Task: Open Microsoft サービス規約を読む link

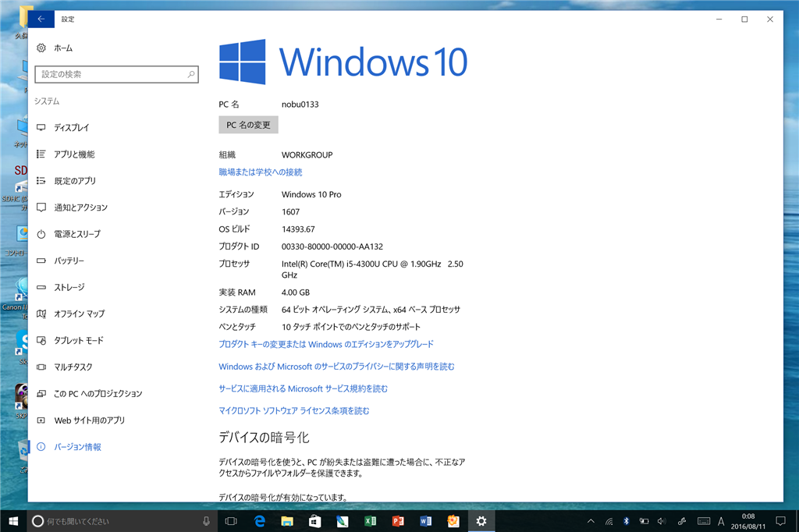Action: point(304,388)
